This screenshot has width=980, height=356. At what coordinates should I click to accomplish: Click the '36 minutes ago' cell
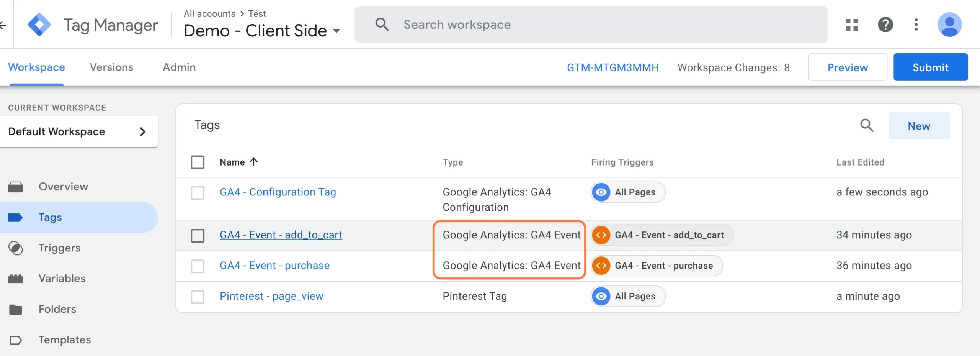[874, 266]
